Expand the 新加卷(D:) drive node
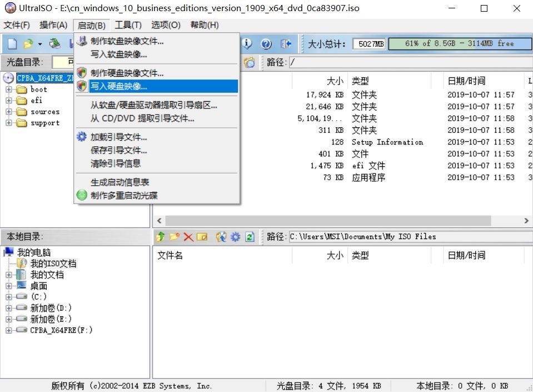This screenshot has height=392, width=533. point(9,308)
